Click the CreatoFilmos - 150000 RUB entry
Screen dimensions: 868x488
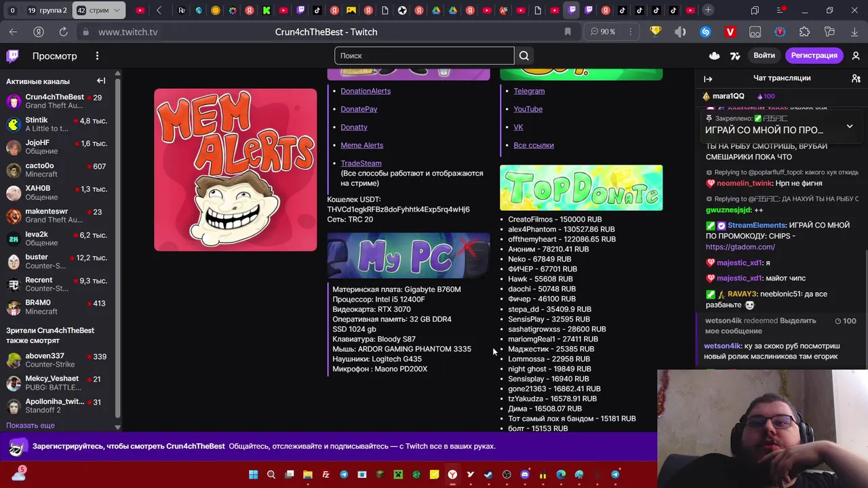click(555, 220)
